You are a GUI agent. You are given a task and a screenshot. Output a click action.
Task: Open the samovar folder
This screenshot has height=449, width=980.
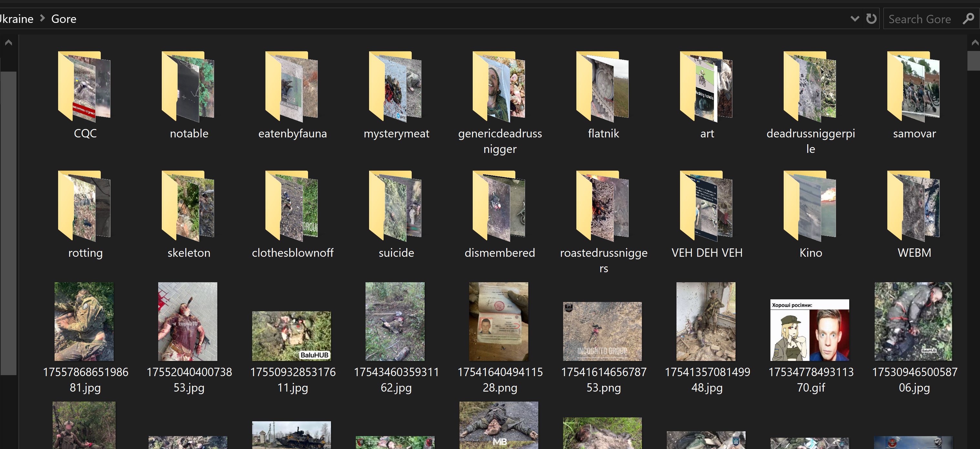tap(914, 87)
